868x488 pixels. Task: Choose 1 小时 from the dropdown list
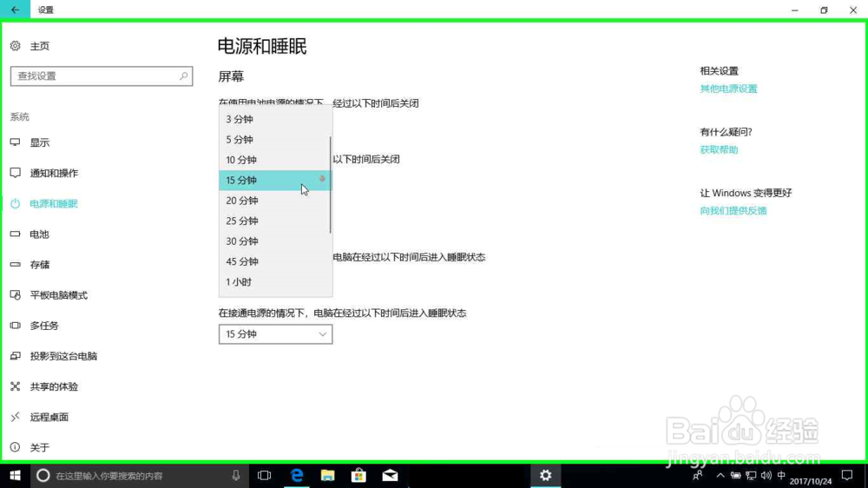[x=274, y=282]
